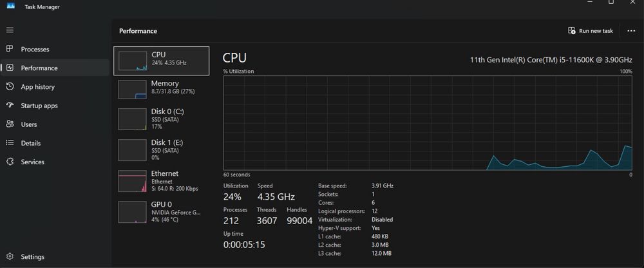
Task: Click Ethernet S: 64.0 R: 200 Kbps text
Action: tap(175, 189)
